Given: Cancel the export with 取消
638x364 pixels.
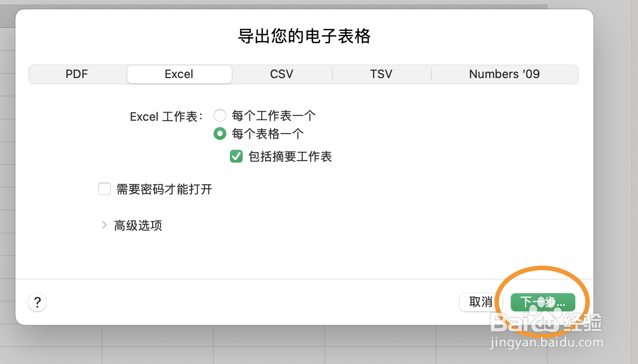Looking at the screenshot, I should [x=481, y=302].
